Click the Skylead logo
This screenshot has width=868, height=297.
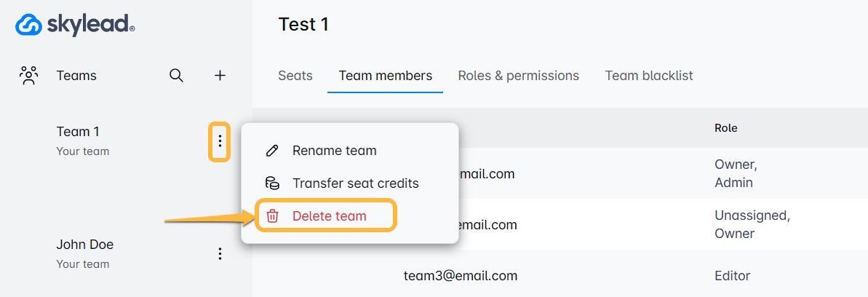pyautogui.click(x=75, y=25)
